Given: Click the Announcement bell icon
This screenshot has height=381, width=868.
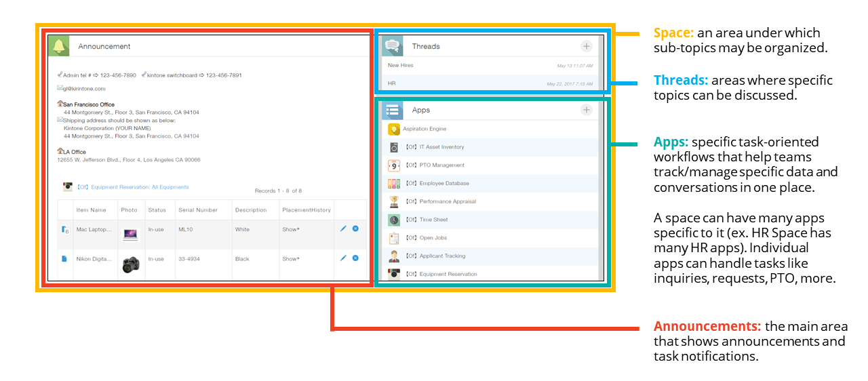Looking at the screenshot, I should (x=59, y=46).
